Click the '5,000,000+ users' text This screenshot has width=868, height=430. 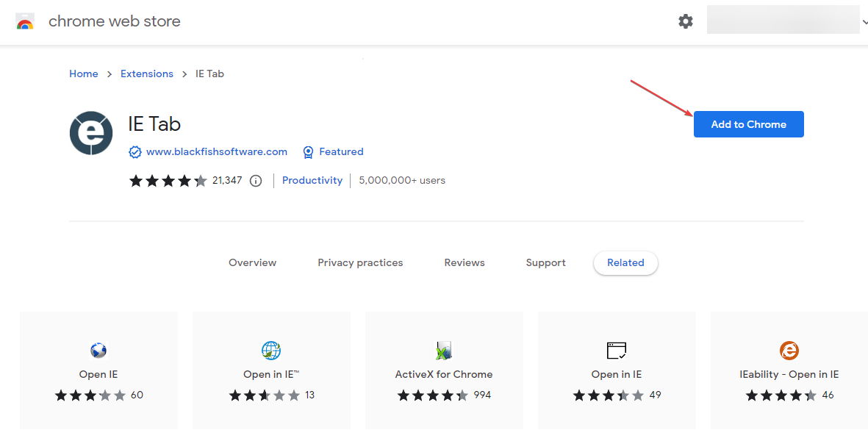pos(402,180)
